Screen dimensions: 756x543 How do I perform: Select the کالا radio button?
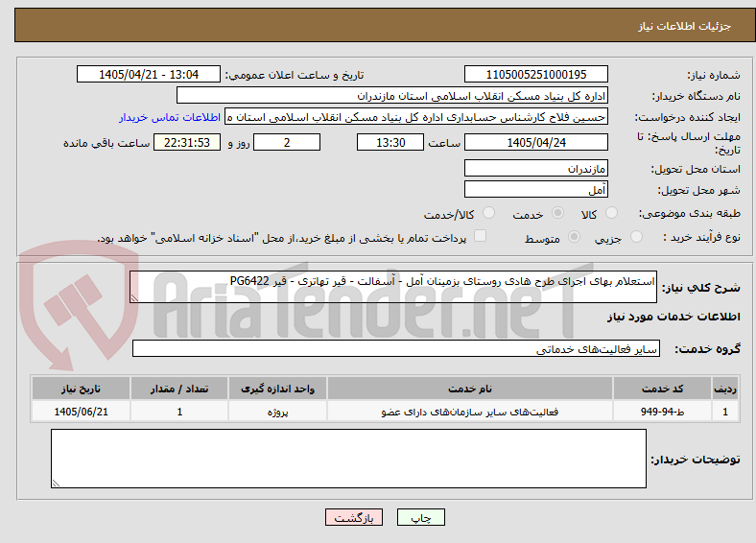[x=611, y=213]
